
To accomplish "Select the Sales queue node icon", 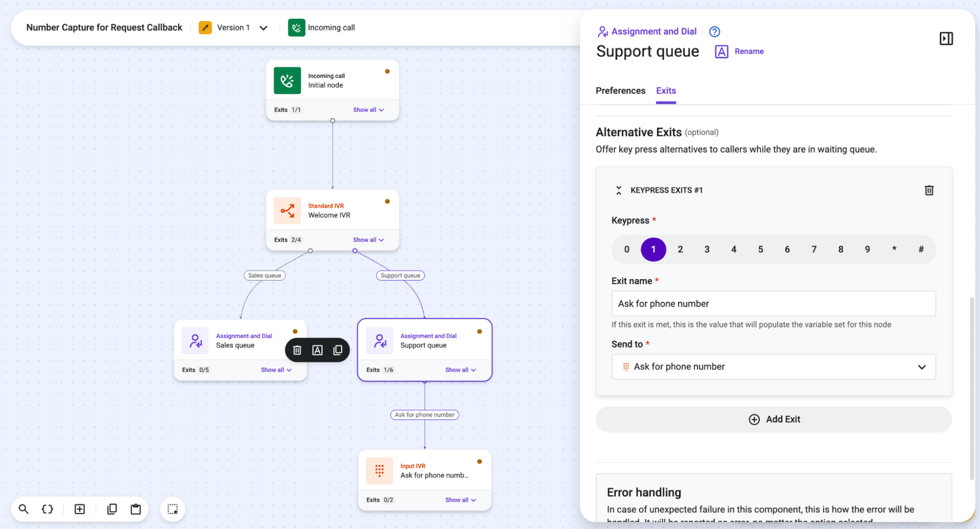I will [x=195, y=340].
